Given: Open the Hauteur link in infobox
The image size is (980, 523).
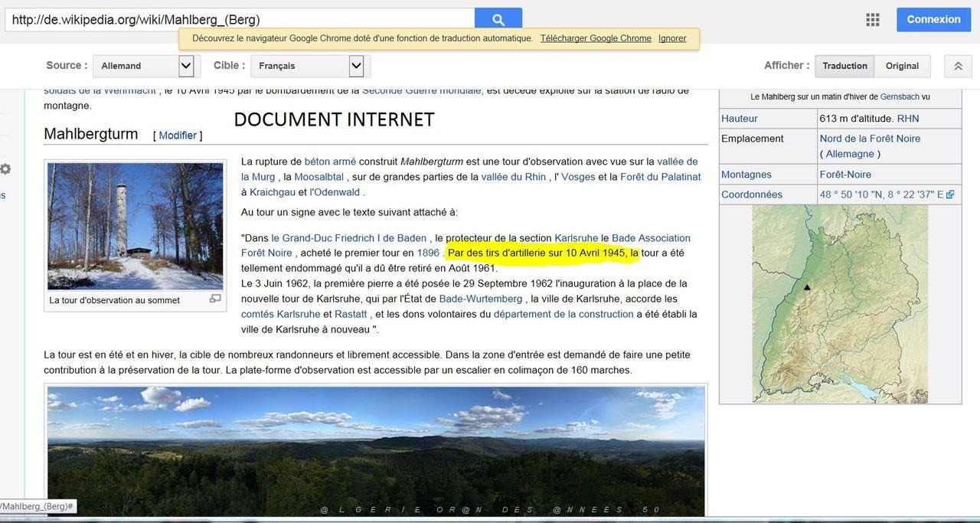Looking at the screenshot, I should (x=740, y=119).
